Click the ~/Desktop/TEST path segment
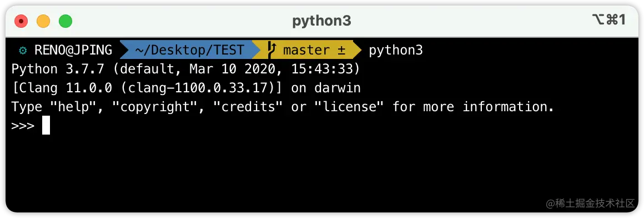Screen dimensions: 644x218 pyautogui.click(x=189, y=50)
